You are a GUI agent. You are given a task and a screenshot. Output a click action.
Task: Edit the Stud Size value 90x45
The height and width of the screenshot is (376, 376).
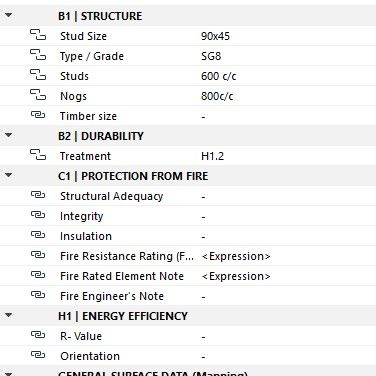click(215, 36)
